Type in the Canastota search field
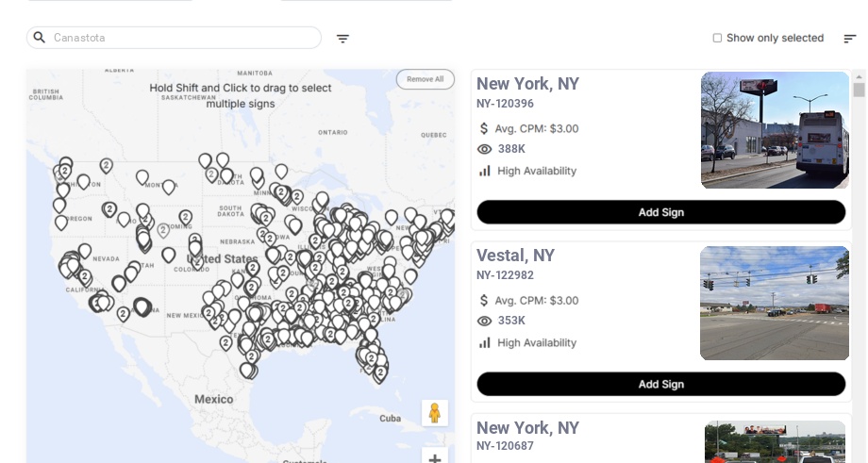This screenshot has width=868, height=463. tap(179, 38)
